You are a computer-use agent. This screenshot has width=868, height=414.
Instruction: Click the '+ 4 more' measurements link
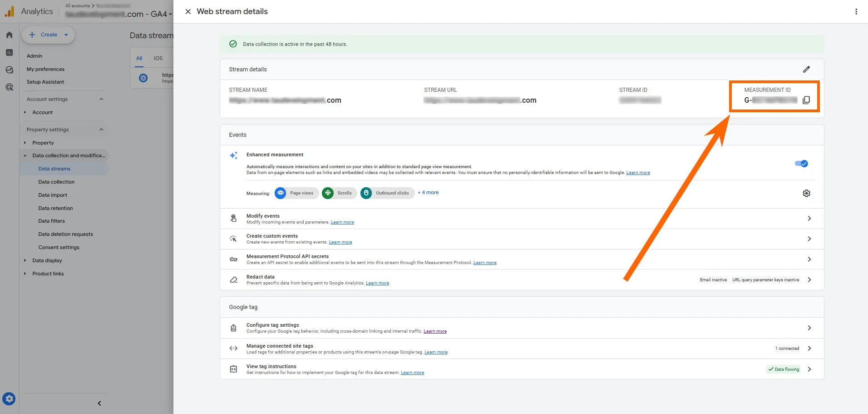click(428, 193)
